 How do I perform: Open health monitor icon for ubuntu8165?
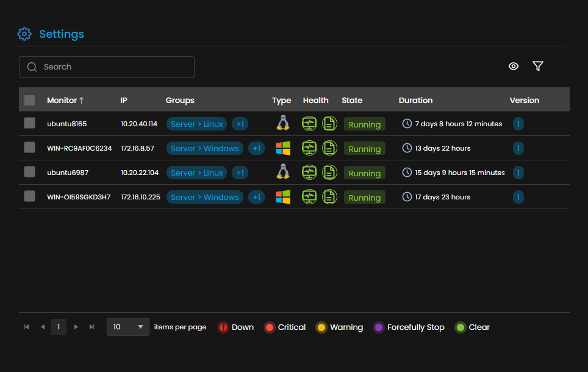[x=309, y=124]
